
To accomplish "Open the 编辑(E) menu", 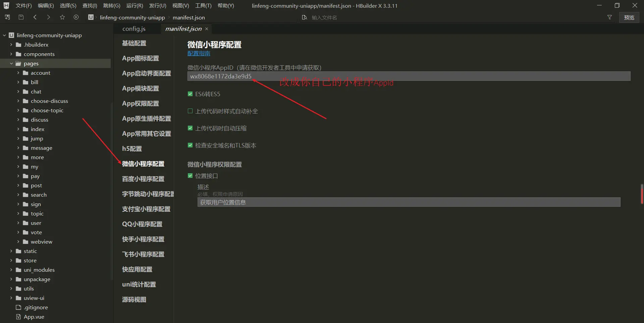I will 46,6.
